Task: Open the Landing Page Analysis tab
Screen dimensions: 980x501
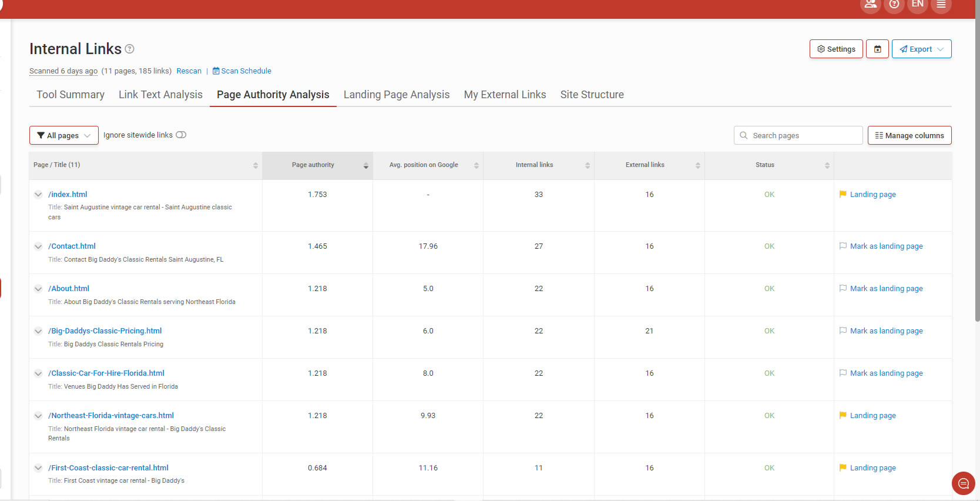Action: (397, 95)
